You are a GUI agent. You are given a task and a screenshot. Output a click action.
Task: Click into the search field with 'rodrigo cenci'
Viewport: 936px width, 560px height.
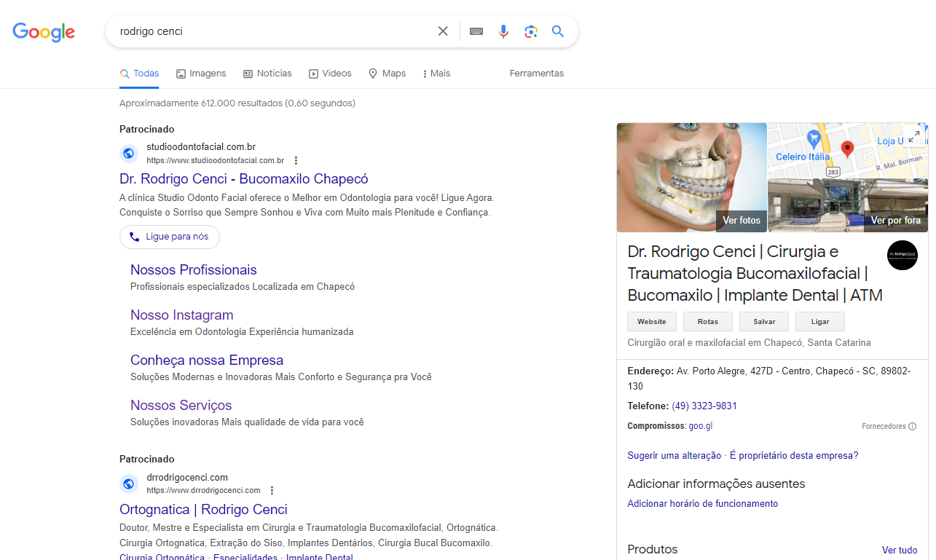click(273, 31)
